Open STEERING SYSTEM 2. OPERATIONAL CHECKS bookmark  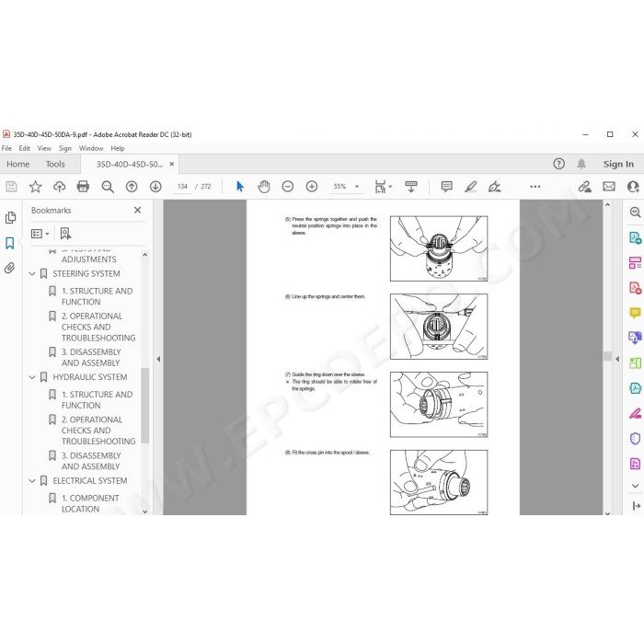[98, 327]
